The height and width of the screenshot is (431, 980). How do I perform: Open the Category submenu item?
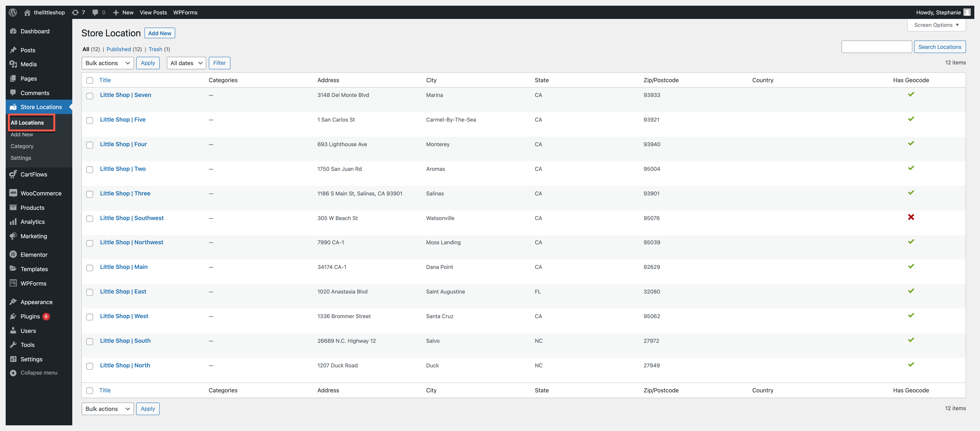pos(22,146)
